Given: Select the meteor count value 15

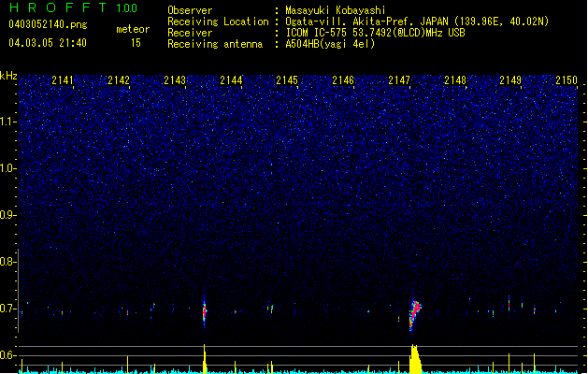Looking at the screenshot, I should coord(136,43).
